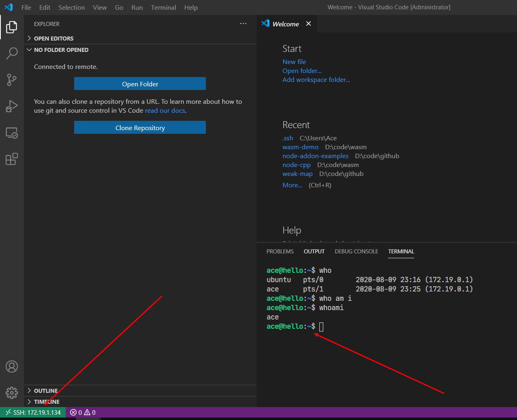Click Add workspace folder... link
The width and height of the screenshot is (517, 420).
[x=316, y=79]
